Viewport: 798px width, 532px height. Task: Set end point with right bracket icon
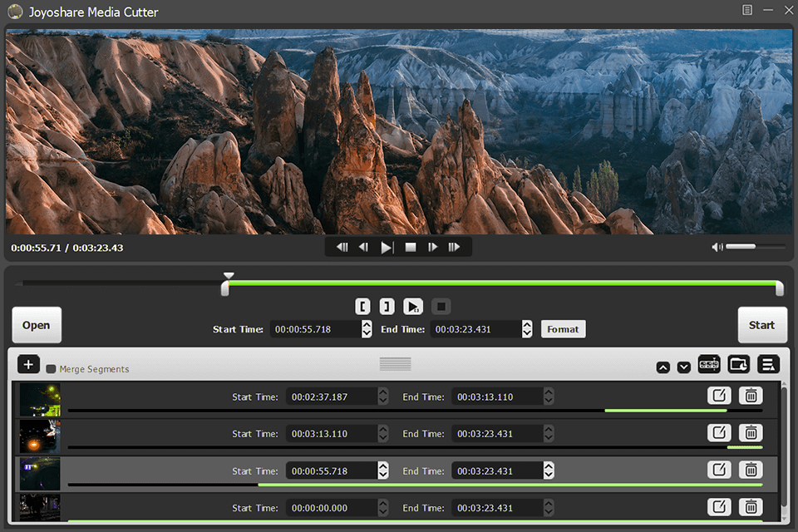click(387, 306)
